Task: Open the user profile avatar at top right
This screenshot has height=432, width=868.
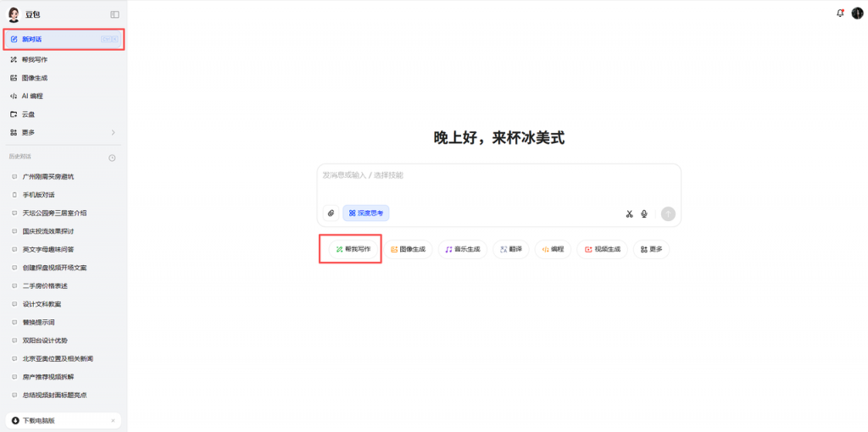Action: click(x=858, y=14)
